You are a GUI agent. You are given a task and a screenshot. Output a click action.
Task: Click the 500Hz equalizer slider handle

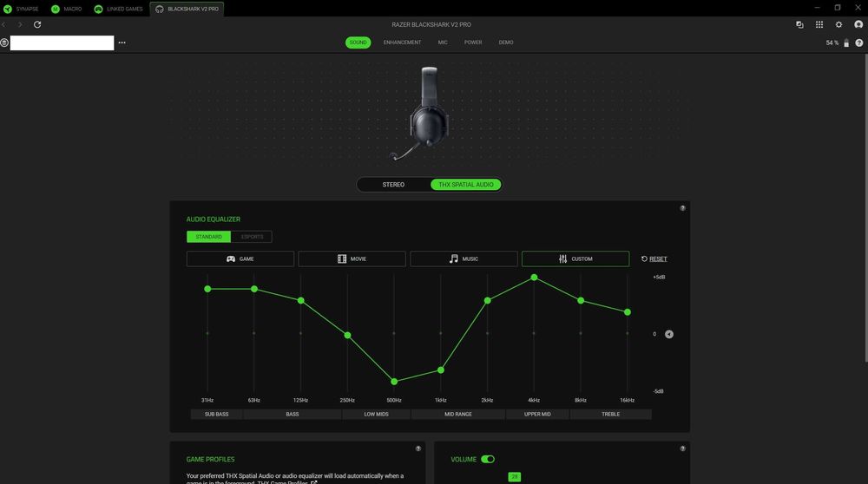coord(394,381)
